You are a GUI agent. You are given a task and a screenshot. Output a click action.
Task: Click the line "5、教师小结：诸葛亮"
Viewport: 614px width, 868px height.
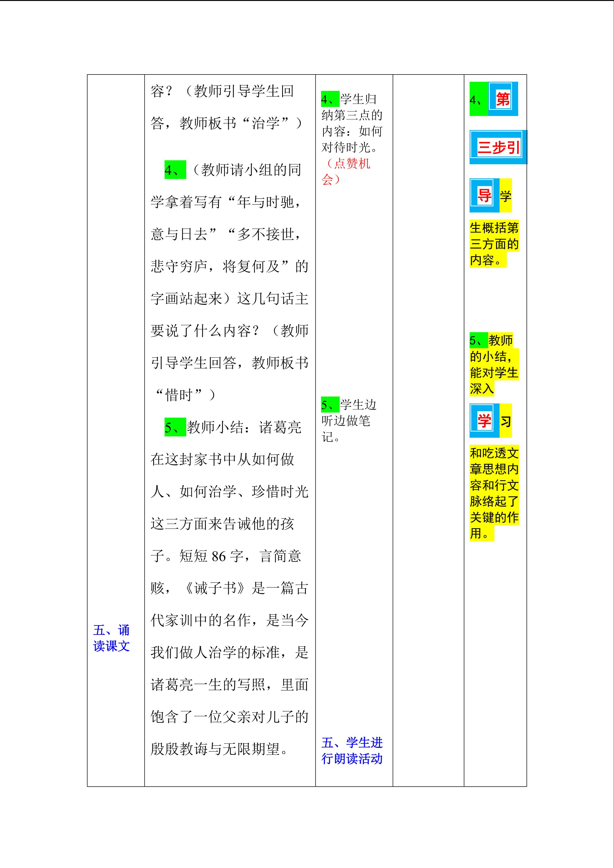[233, 427]
